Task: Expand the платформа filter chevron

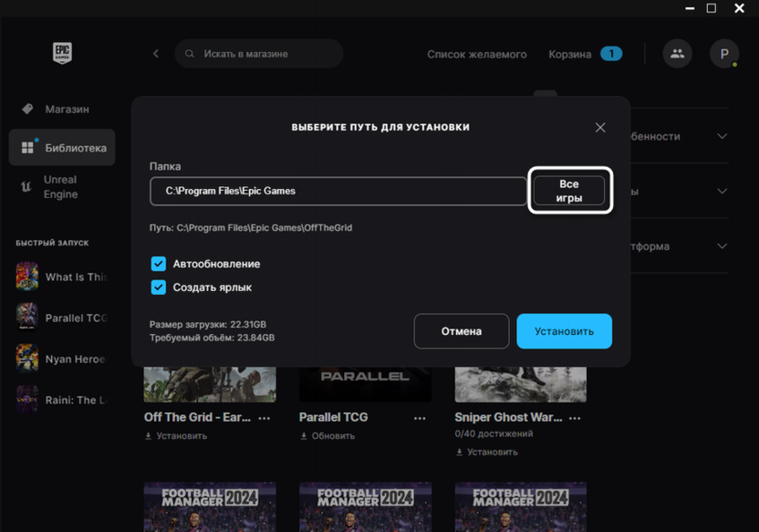Action: click(x=722, y=246)
